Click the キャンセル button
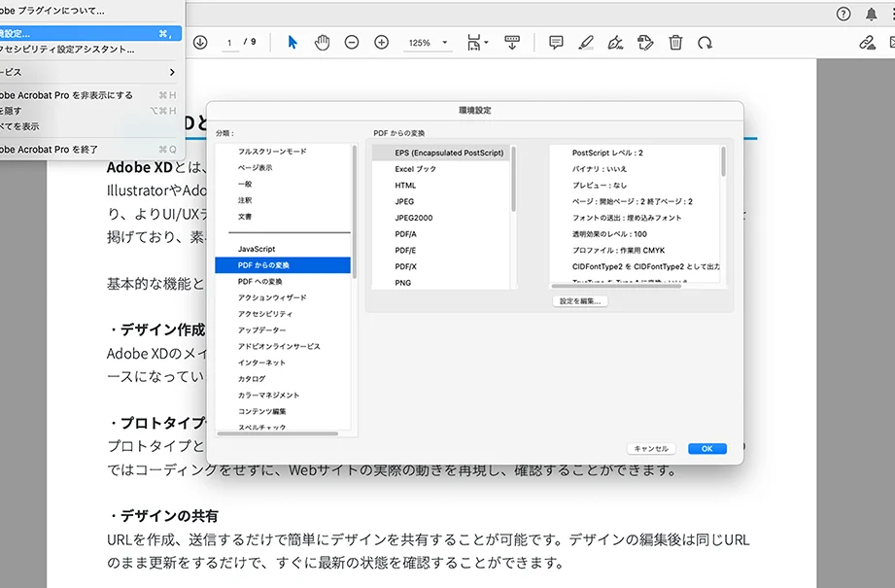The image size is (895, 588). [651, 449]
